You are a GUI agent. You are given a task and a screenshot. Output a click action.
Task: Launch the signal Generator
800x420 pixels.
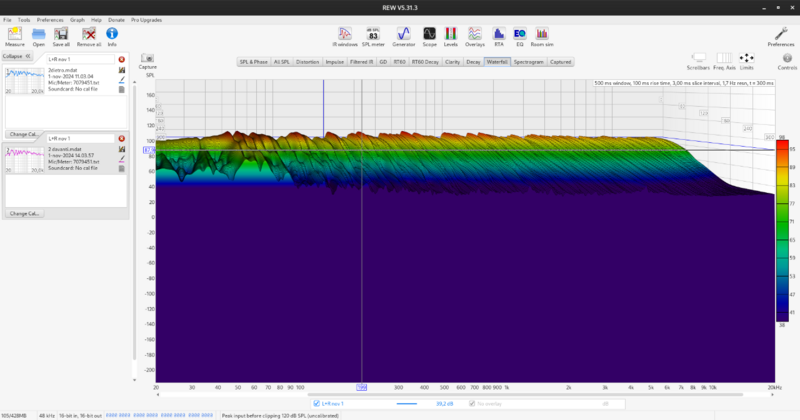(x=403, y=34)
